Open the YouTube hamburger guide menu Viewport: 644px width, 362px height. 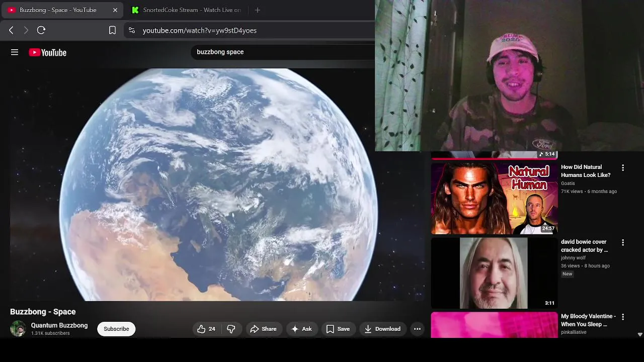(x=15, y=52)
